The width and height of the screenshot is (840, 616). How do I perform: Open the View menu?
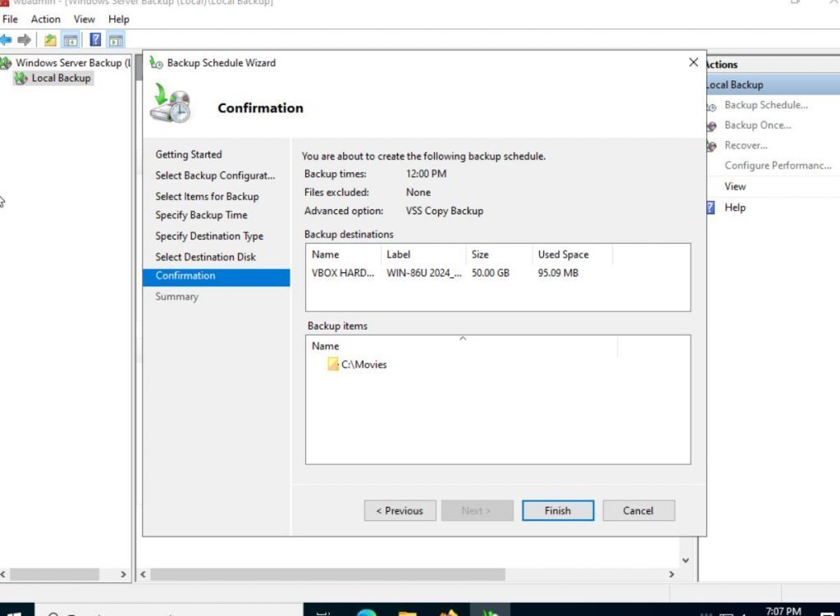point(84,19)
